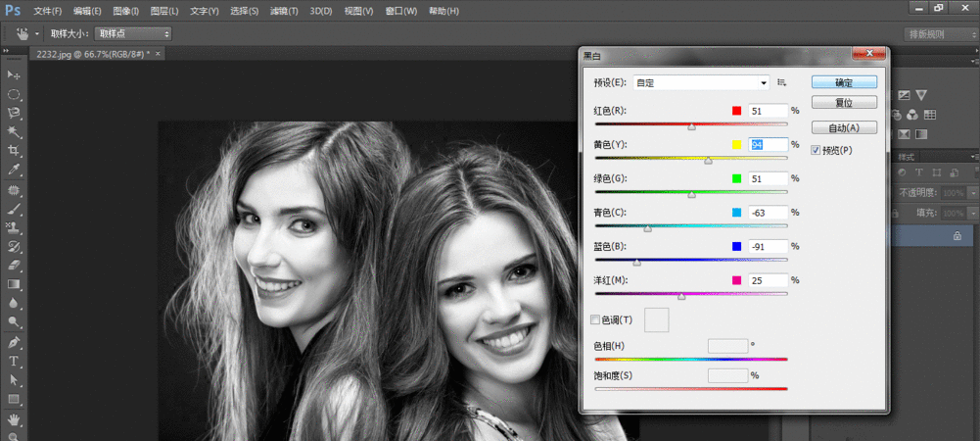Pick the Magic Wand tool

click(14, 131)
